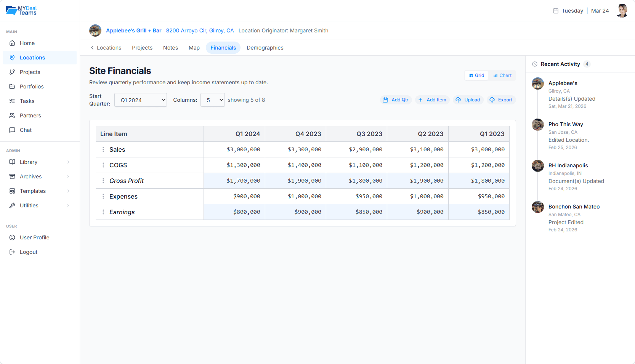Click the Recent Activity clock icon
The height and width of the screenshot is (364, 635).
click(x=535, y=64)
